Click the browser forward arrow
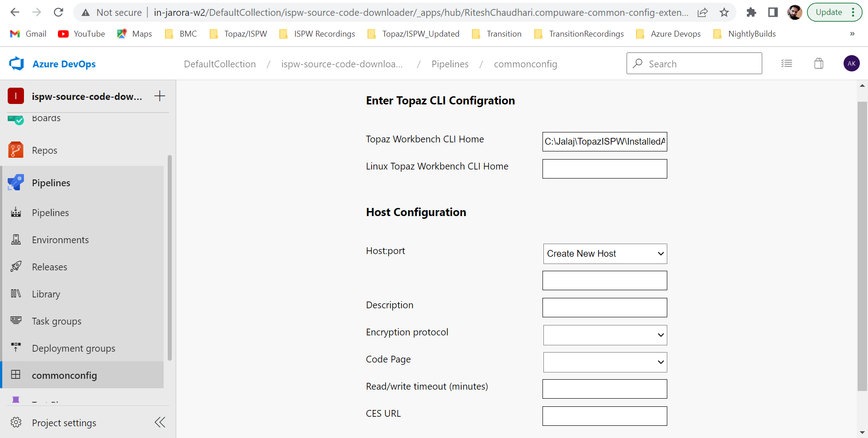Viewport: 868px width, 438px height. [x=37, y=12]
